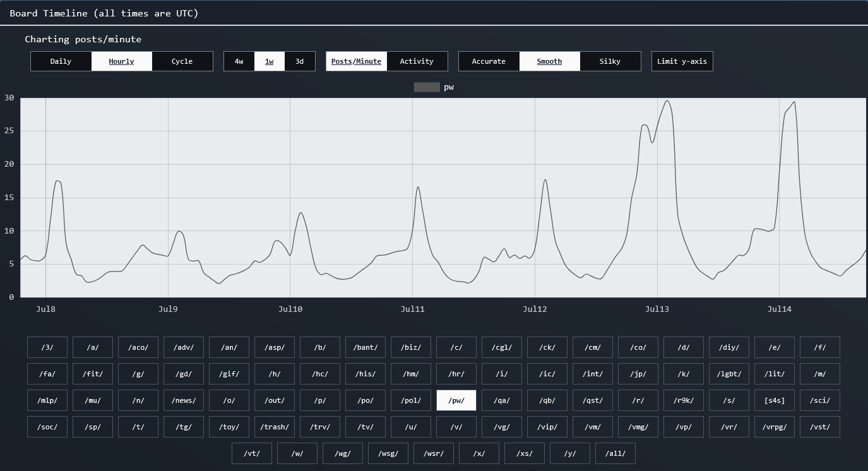868x471 pixels.
Task: Switch to the Cycle view
Action: click(x=182, y=61)
